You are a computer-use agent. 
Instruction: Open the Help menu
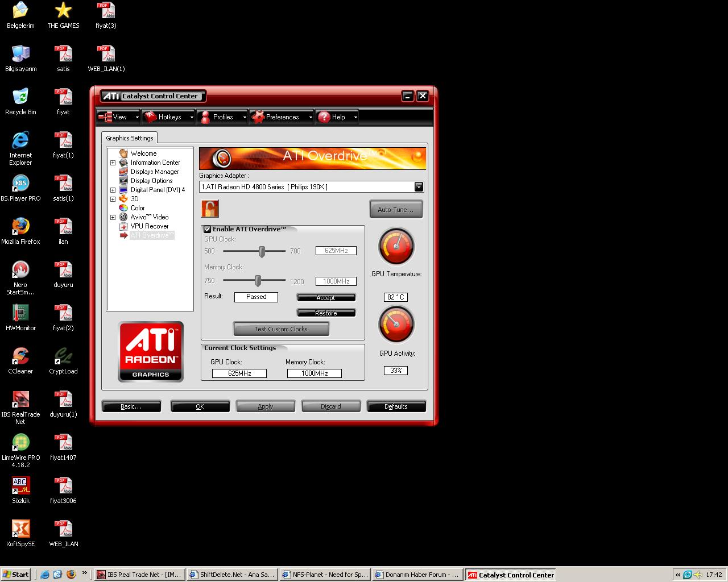pos(337,117)
